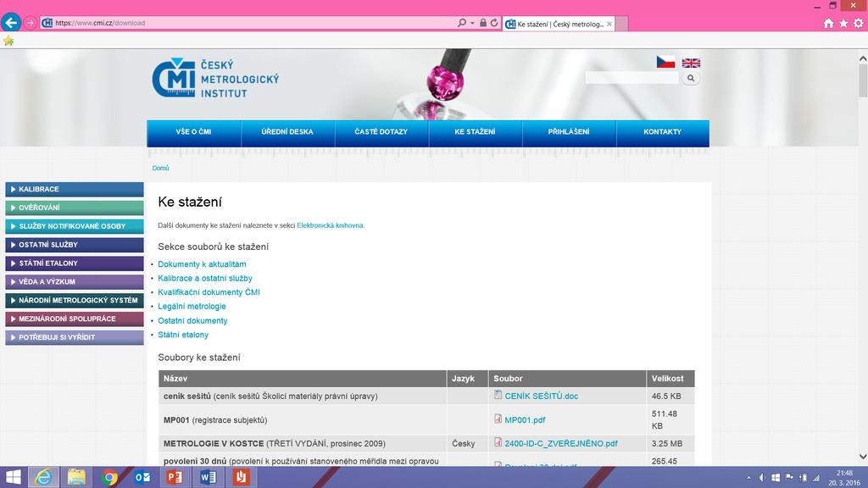Viewport: 868px width, 488px height.
Task: Click the page scrollbar down arrow
Action: coord(862,457)
